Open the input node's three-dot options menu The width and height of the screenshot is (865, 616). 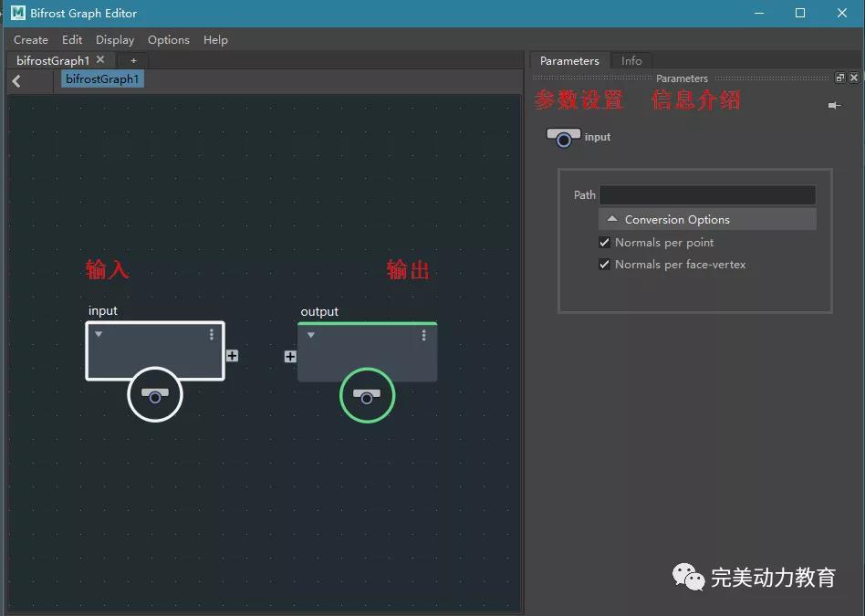click(212, 335)
